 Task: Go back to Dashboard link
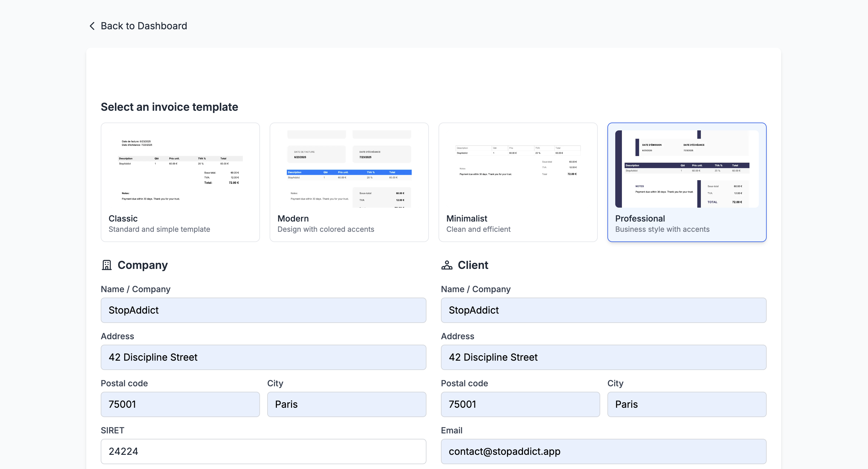click(x=144, y=26)
